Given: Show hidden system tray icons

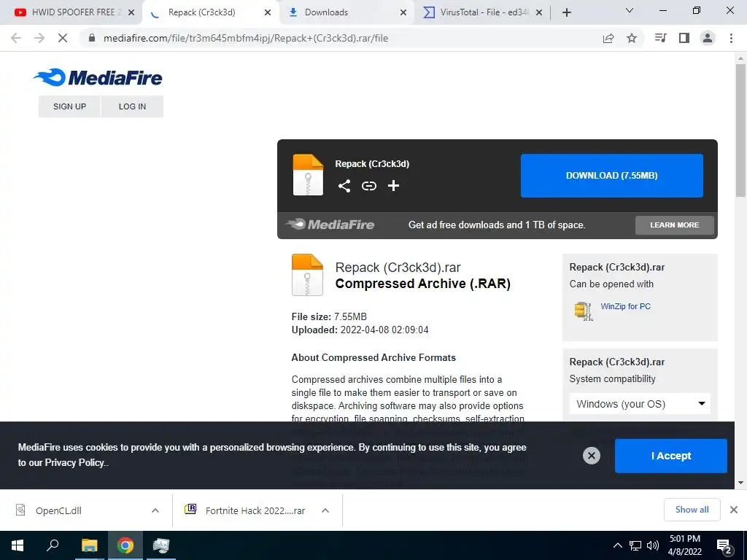Looking at the screenshot, I should tap(617, 545).
